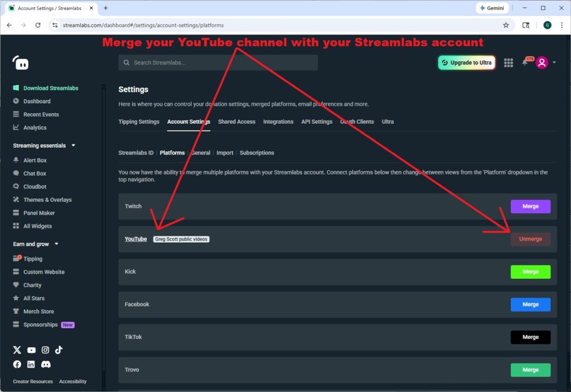Open the profile account dropdown

point(543,62)
